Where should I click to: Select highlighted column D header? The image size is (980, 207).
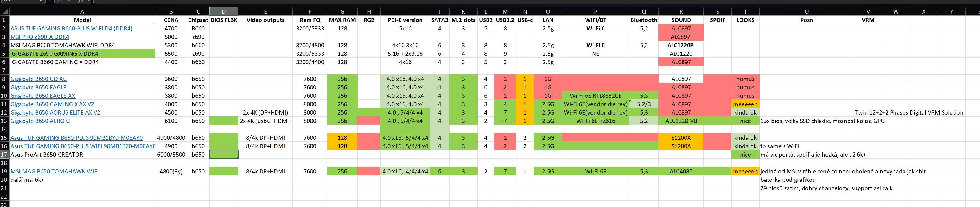(224, 12)
